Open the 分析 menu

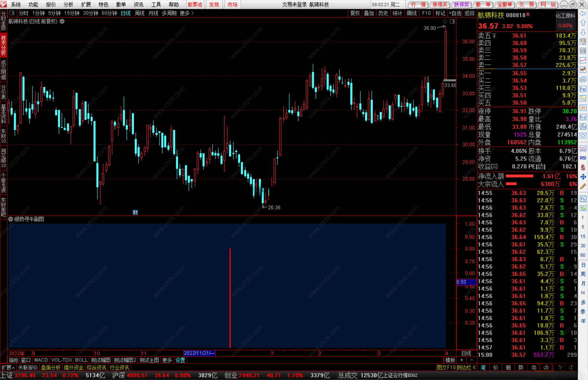coord(68,4)
